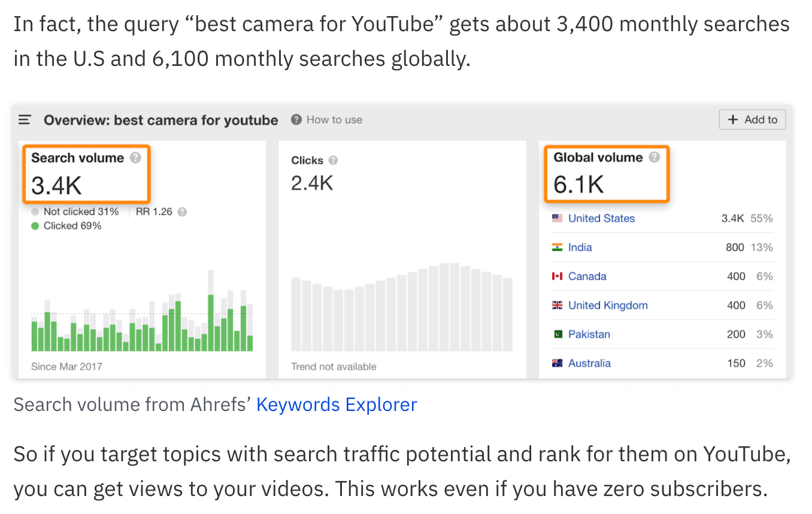Screen dimensions: 812x514
Task: Click the Global volume info icon
Action: (655, 158)
